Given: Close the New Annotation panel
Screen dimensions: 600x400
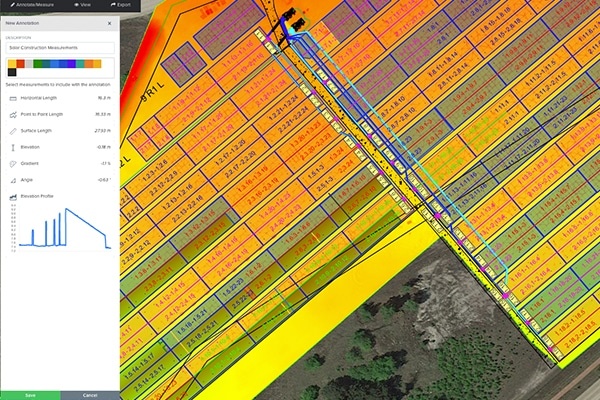Looking at the screenshot, I should (x=109, y=23).
